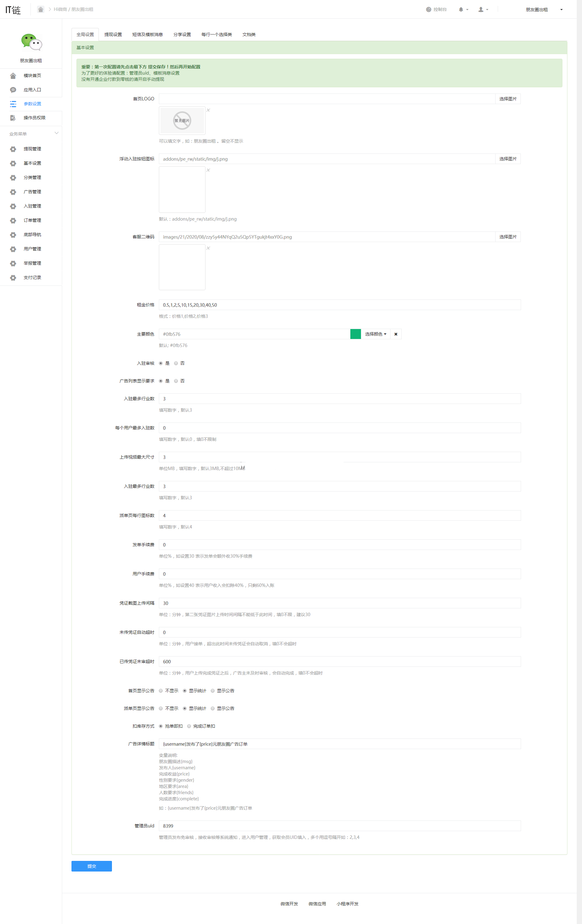Click the 管理员uid input field
The height and width of the screenshot is (924, 582).
pyautogui.click(x=340, y=826)
